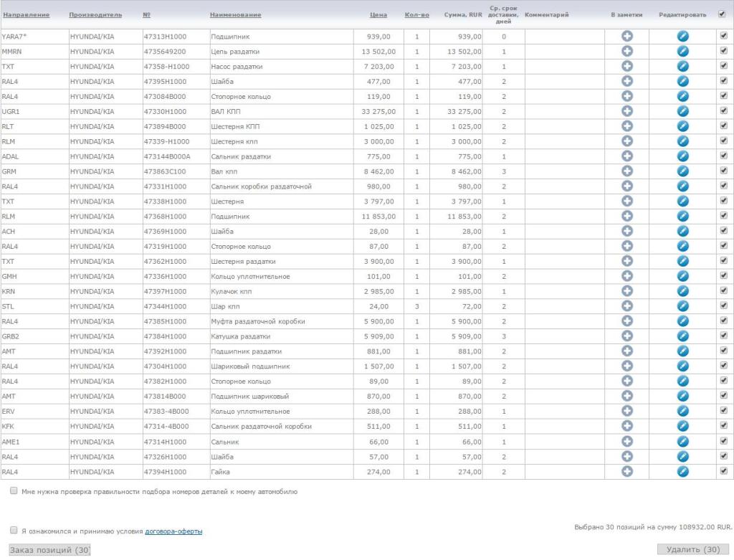Uncheck the Вал кпп row checkbox

click(x=723, y=171)
